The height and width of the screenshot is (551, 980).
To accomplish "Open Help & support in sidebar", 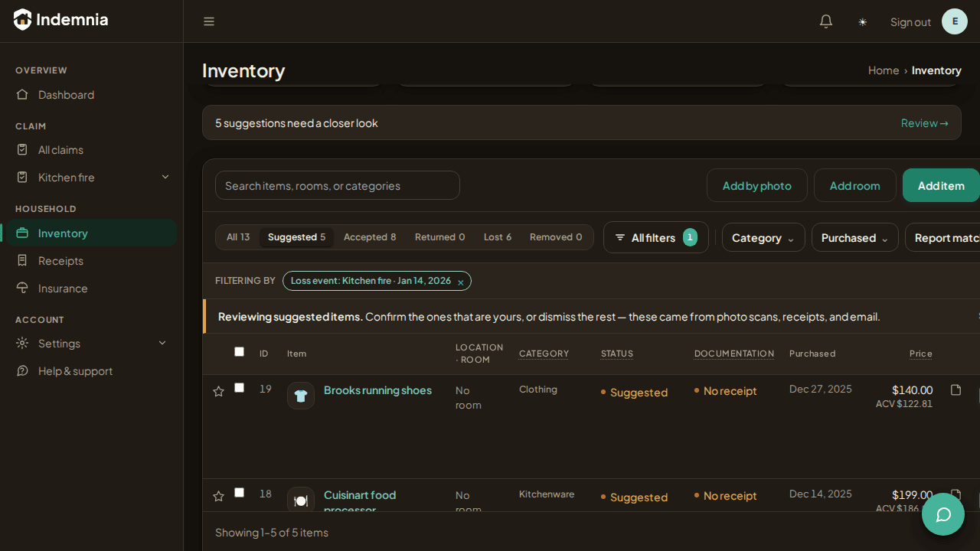I will coord(92,370).
